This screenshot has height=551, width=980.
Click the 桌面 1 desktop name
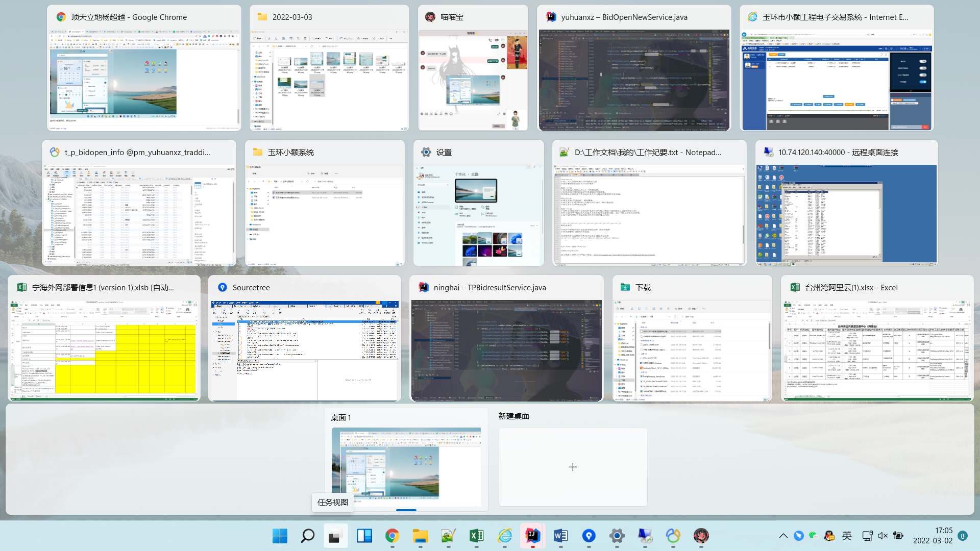pos(341,417)
